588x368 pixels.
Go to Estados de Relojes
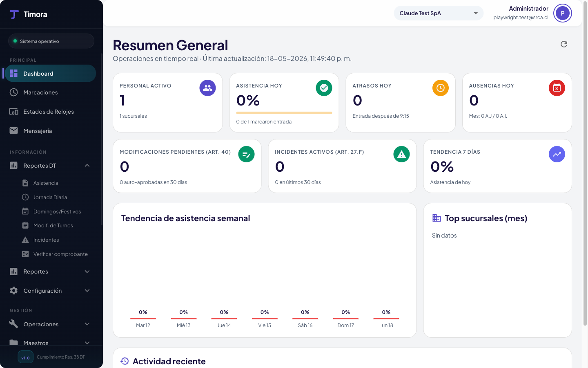[50, 112]
